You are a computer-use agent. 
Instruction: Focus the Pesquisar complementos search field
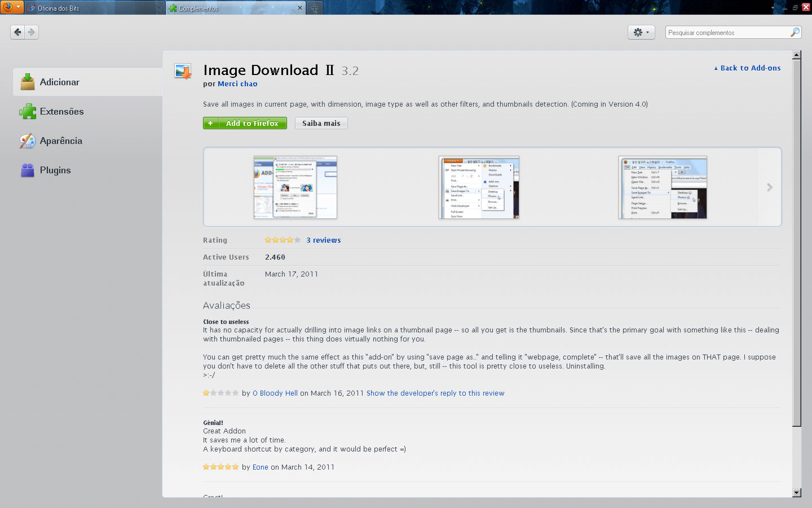726,32
